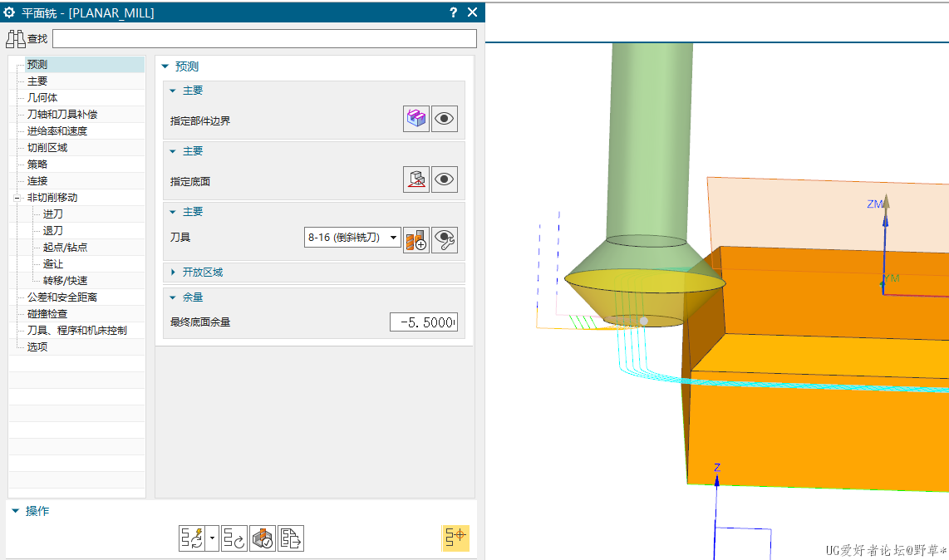Screen dimensions: 949x560
Task: Expand the 开放区域 section
Action: pos(174,273)
